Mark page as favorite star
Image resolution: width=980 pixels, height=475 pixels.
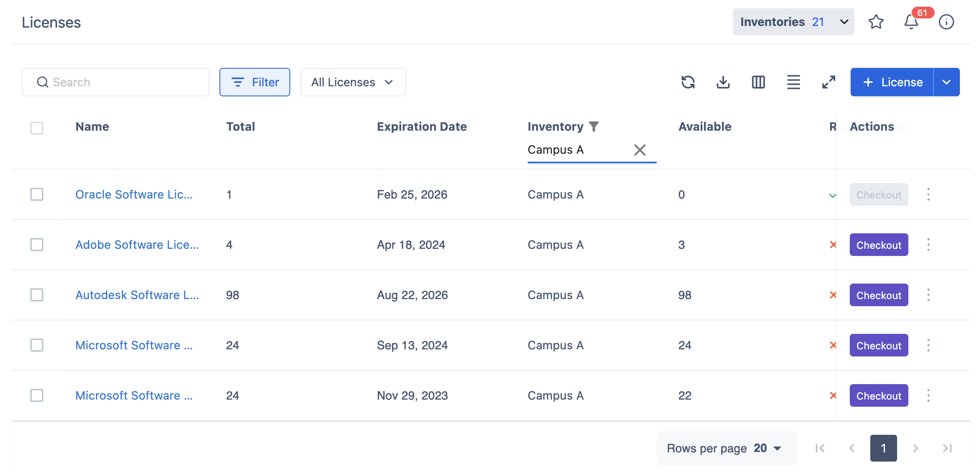click(x=876, y=22)
